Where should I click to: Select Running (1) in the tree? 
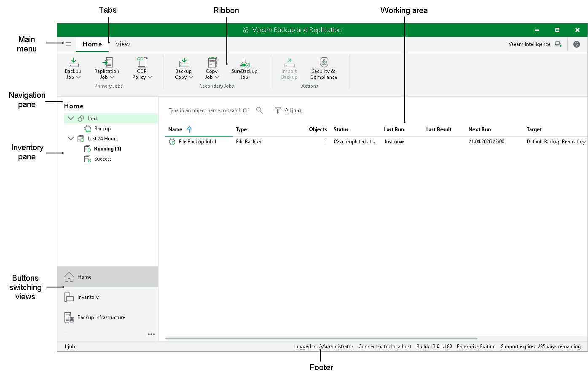(x=108, y=149)
